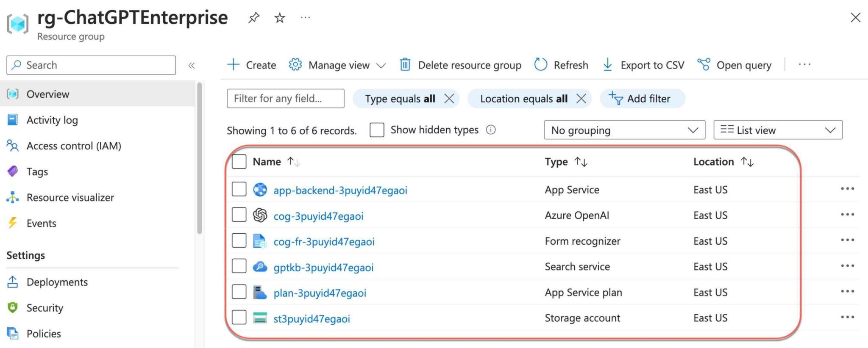Expand the Manage view menu

337,65
